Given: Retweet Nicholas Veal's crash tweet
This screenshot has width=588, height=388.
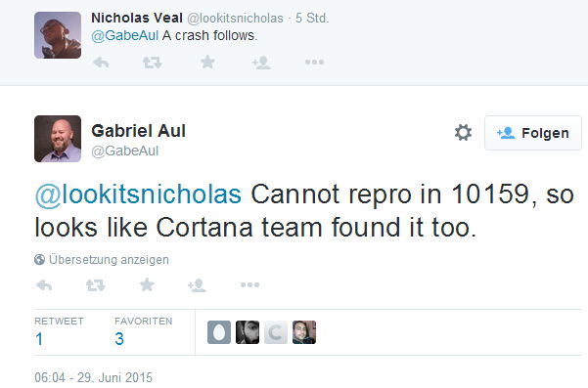Looking at the screenshot, I should click(153, 63).
